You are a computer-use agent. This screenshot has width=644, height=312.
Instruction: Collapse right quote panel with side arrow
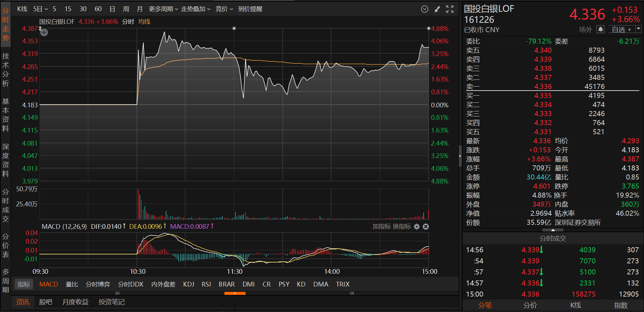click(460, 156)
